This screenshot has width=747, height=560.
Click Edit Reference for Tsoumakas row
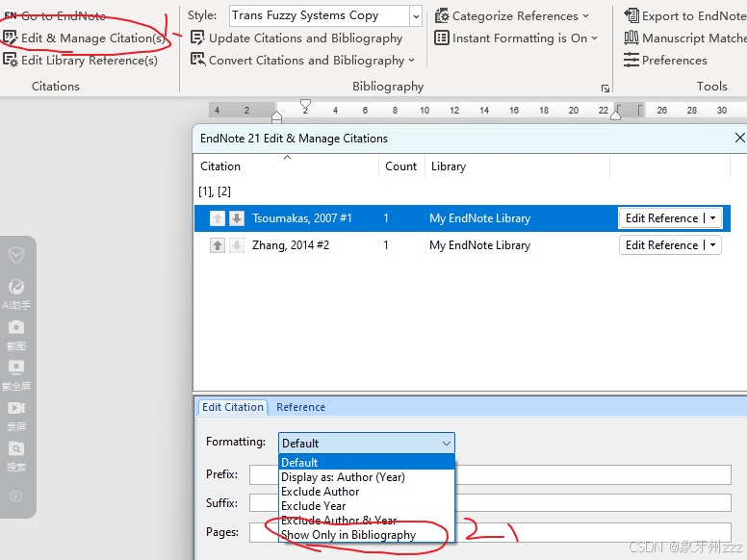(x=661, y=218)
